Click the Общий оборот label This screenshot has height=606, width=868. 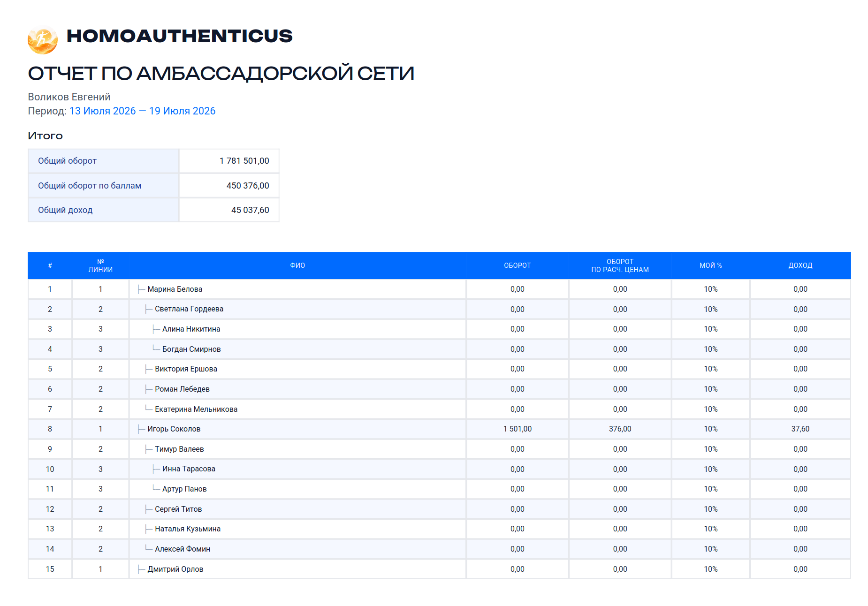[x=67, y=161]
